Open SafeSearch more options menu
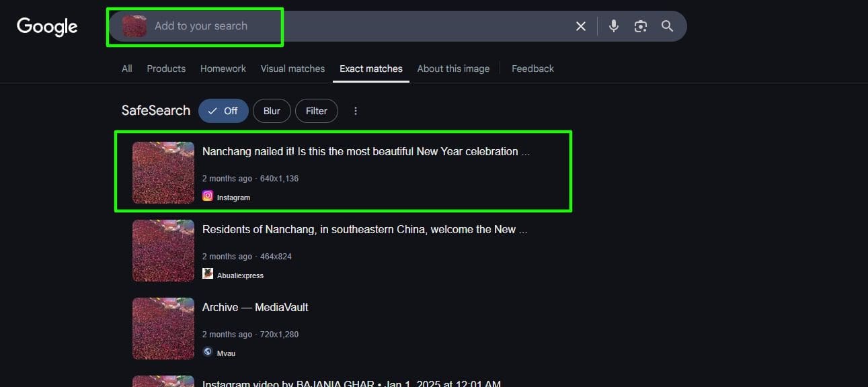This screenshot has height=387, width=868. [356, 111]
